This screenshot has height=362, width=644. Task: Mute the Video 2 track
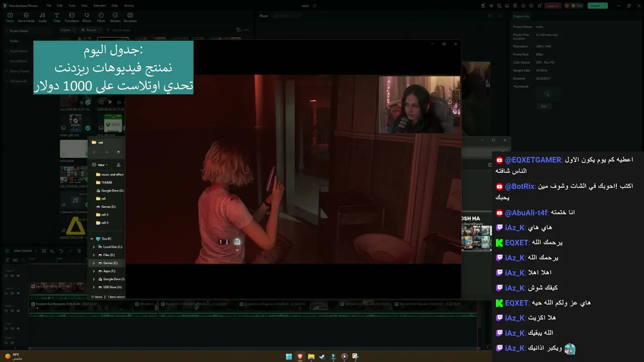(13, 311)
